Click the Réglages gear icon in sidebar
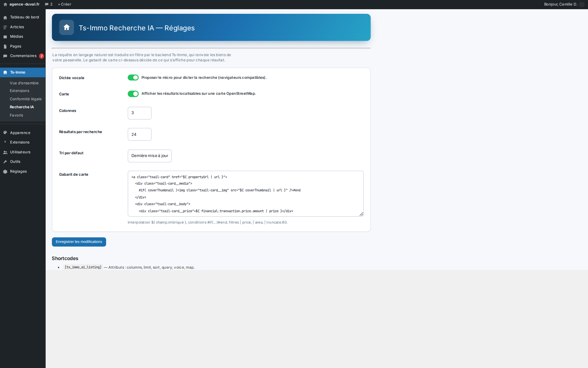Image resolution: width=588 pixels, height=368 pixels. [x=5, y=171]
